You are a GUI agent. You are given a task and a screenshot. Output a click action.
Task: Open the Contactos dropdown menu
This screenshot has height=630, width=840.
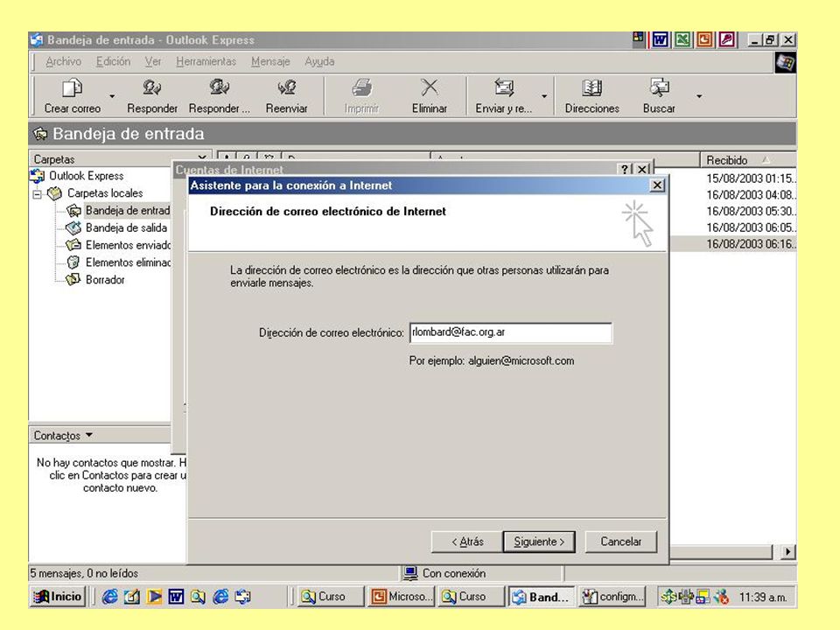coord(63,435)
